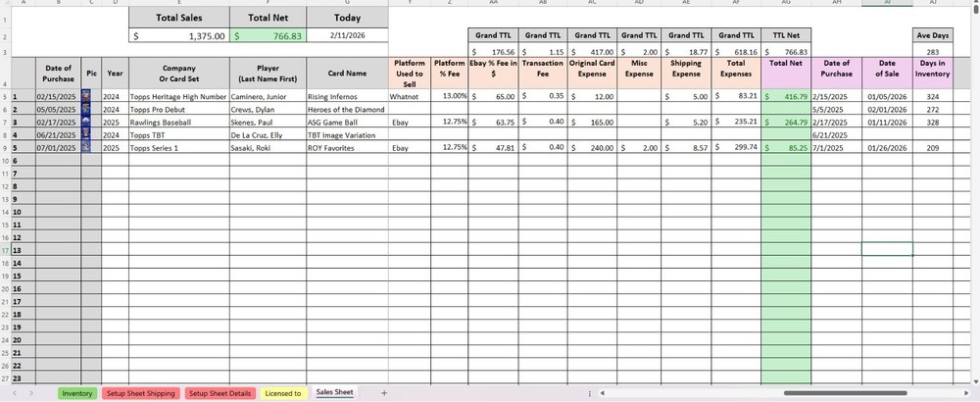Image resolution: width=980 pixels, height=402 pixels.
Task: Click the 'Whatnot' platform cell
Action: click(x=410, y=96)
